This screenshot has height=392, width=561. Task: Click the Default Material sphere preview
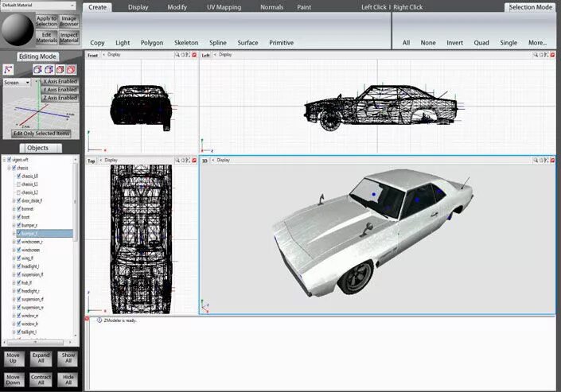[17, 29]
